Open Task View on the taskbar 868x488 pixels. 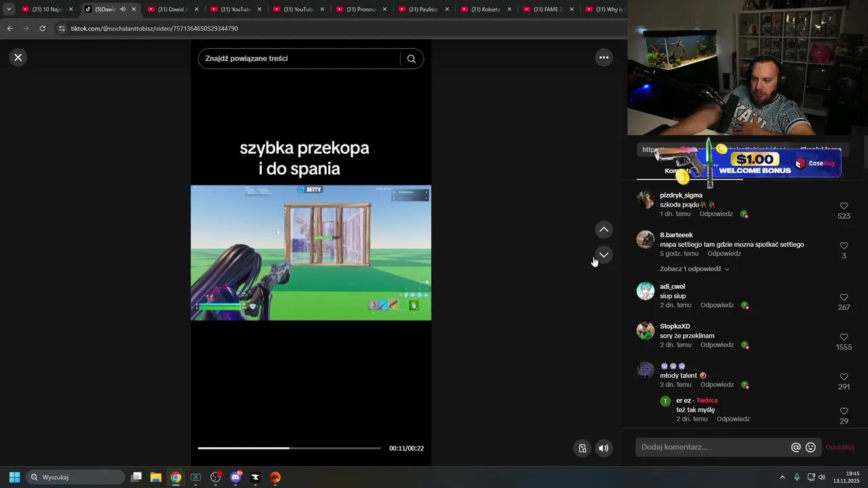click(x=136, y=477)
